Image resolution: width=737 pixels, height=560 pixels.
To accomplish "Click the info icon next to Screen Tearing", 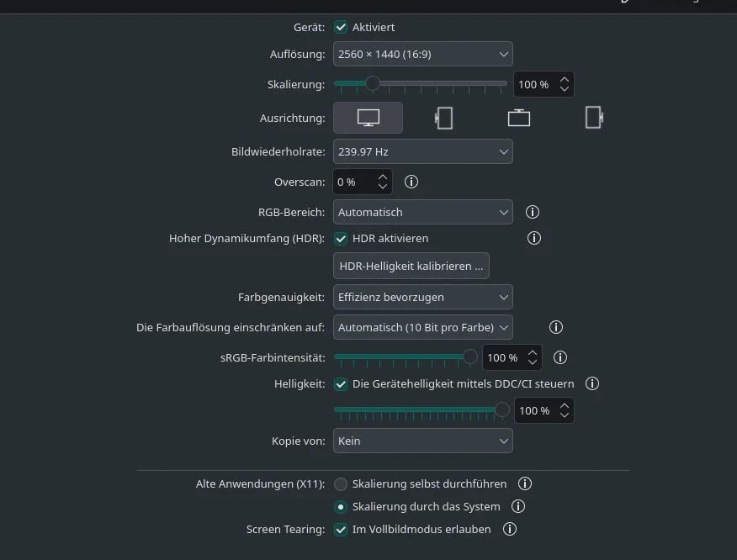I will (509, 529).
